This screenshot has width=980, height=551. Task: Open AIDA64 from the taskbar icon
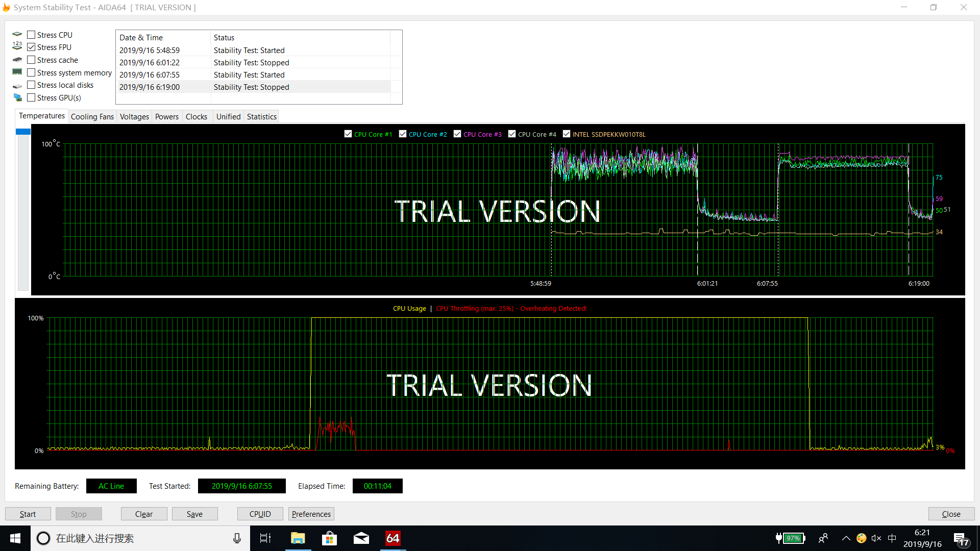point(393,538)
